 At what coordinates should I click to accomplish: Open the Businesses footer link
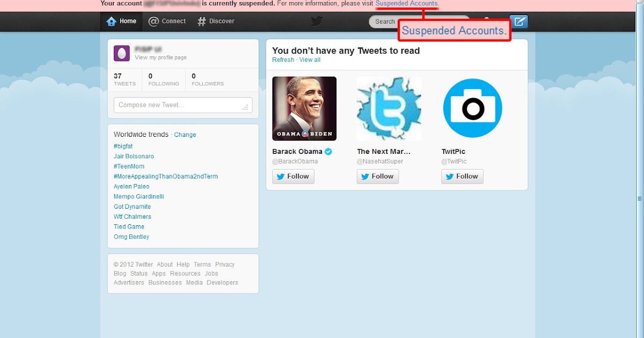[165, 283]
